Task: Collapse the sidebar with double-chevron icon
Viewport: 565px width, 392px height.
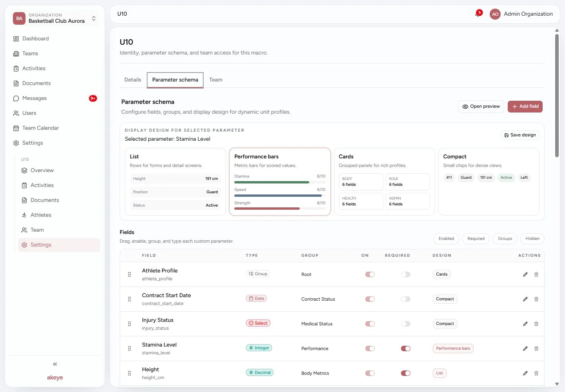Action: pos(55,364)
